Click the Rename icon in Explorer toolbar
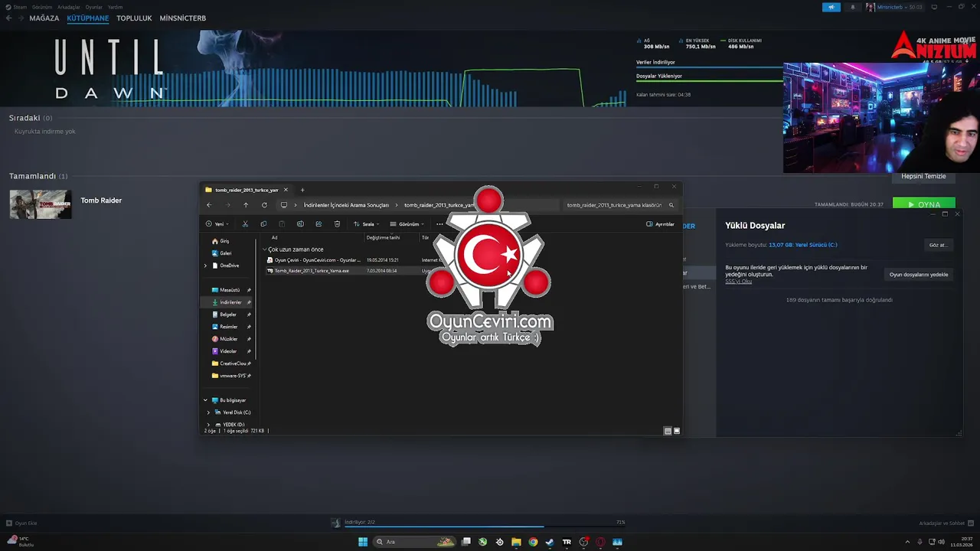 (x=300, y=224)
